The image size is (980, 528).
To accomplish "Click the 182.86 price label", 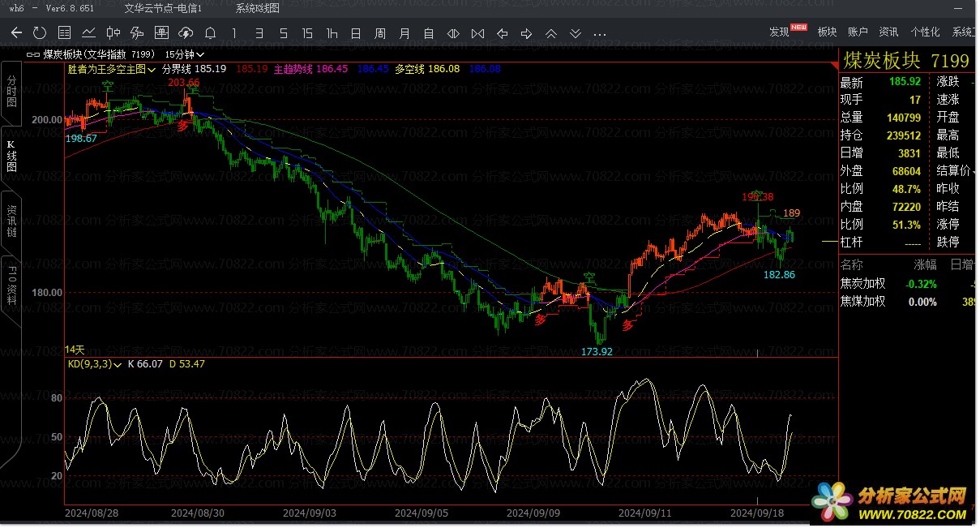I will tap(779, 275).
